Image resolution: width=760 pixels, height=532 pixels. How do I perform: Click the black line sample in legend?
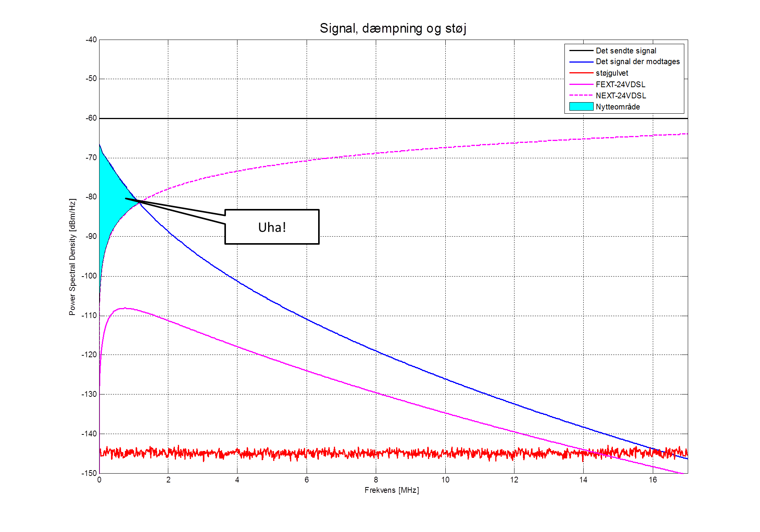click(581, 50)
